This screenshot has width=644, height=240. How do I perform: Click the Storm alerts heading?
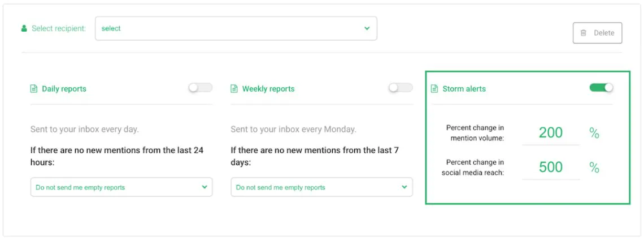point(464,88)
